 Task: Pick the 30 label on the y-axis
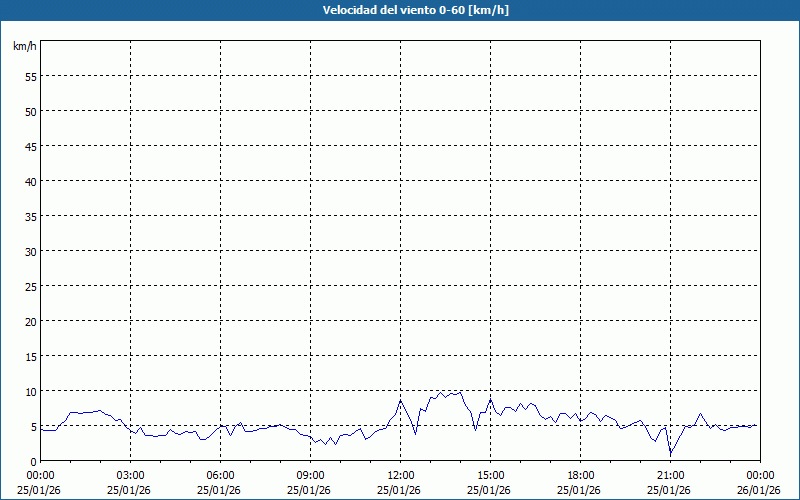30,251
